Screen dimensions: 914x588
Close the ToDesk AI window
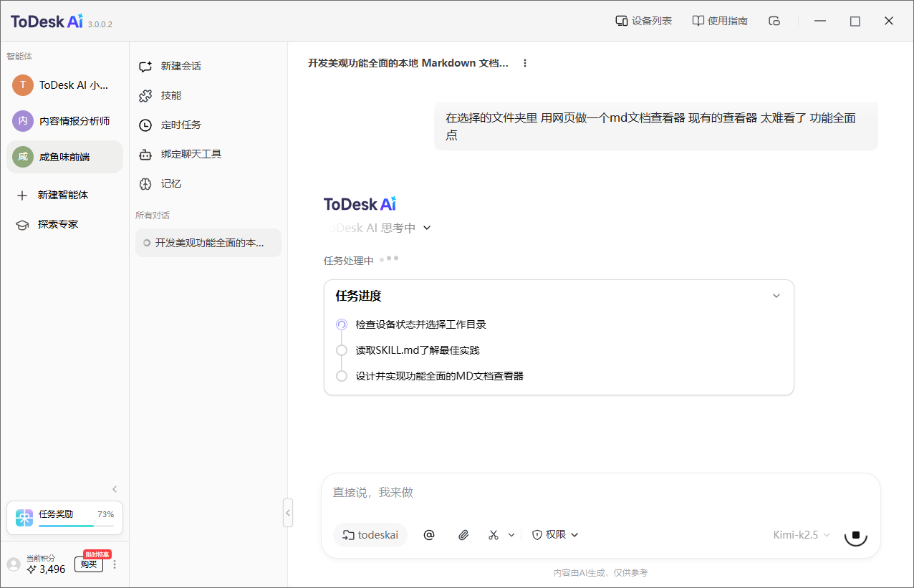pos(889,21)
